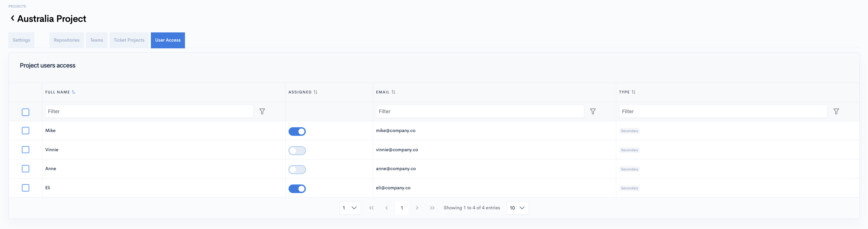Click Secondary badge in Anne's row

coord(630,169)
